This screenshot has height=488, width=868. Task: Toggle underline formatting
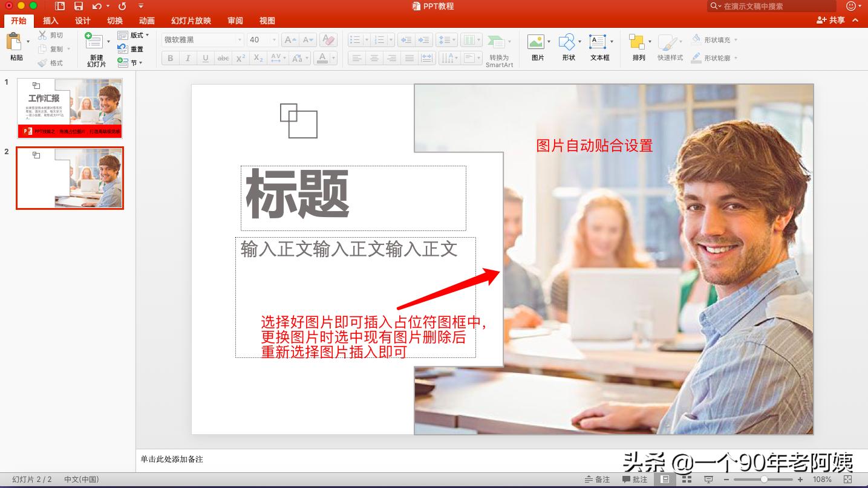pyautogui.click(x=204, y=57)
